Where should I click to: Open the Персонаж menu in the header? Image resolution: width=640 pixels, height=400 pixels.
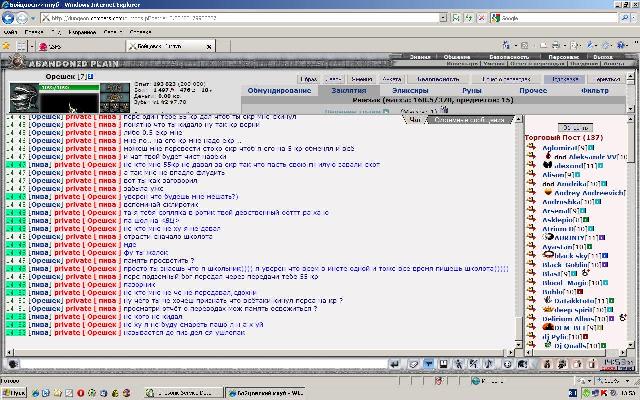(x=562, y=57)
